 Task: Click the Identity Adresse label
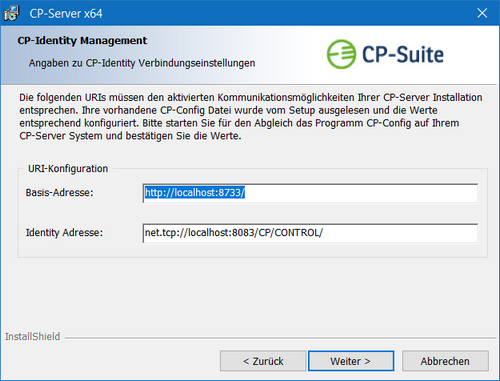[x=64, y=232]
